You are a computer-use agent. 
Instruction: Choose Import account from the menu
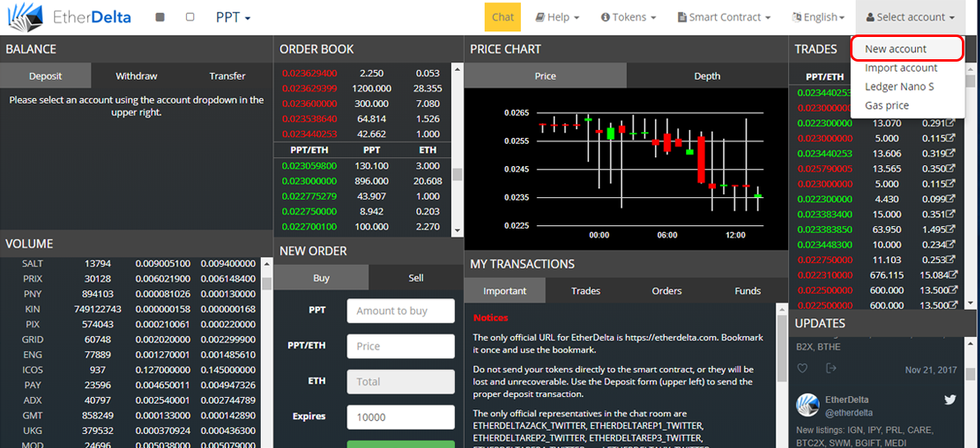pos(901,67)
